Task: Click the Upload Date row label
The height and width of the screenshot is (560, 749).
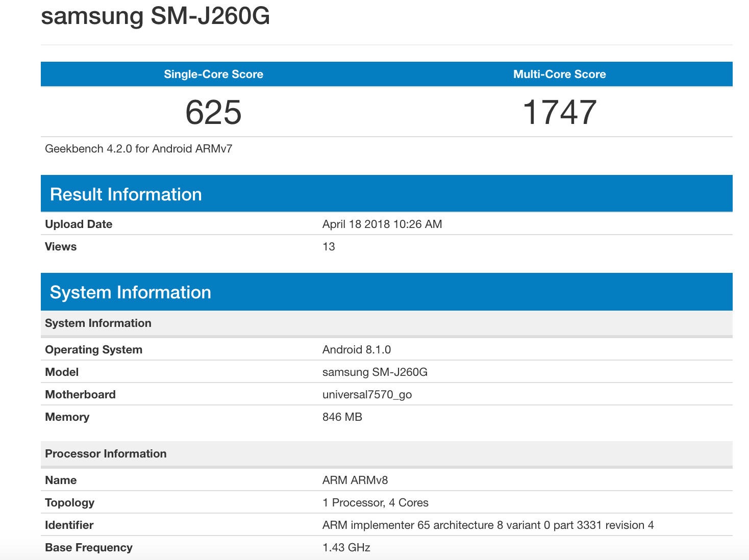Action: 79,224
